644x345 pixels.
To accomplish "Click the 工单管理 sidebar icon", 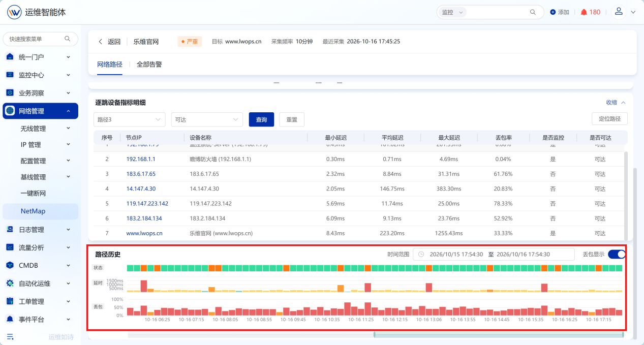I will [x=10, y=301].
